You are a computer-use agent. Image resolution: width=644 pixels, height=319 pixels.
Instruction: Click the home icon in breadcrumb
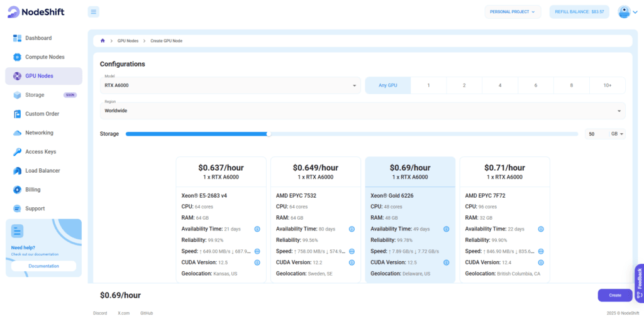point(103,41)
